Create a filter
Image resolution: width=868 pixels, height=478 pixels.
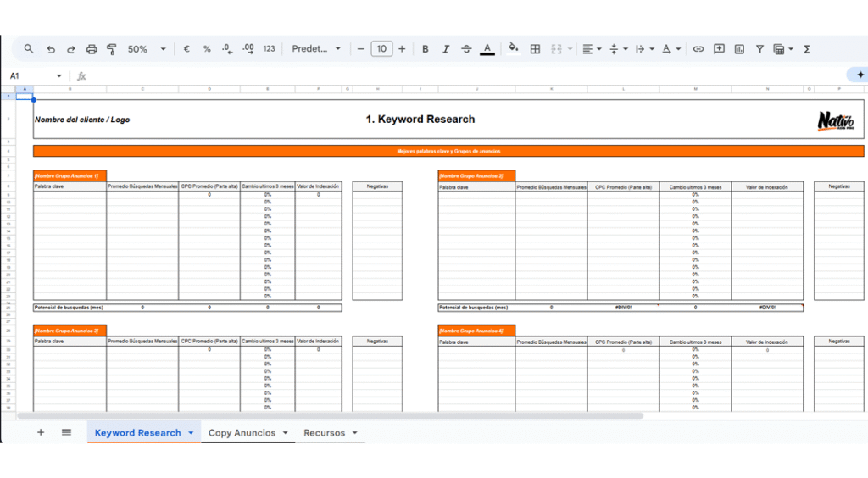(x=759, y=49)
